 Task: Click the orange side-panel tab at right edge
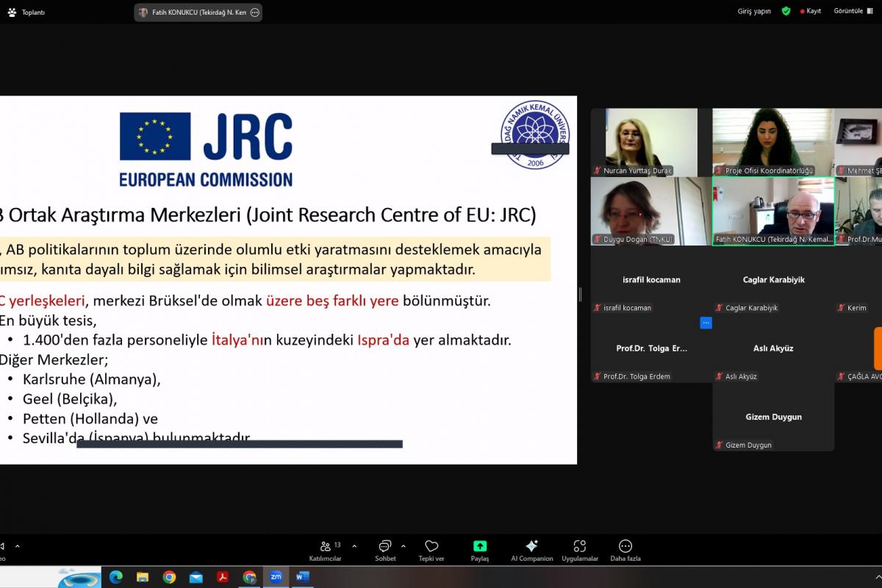(878, 348)
